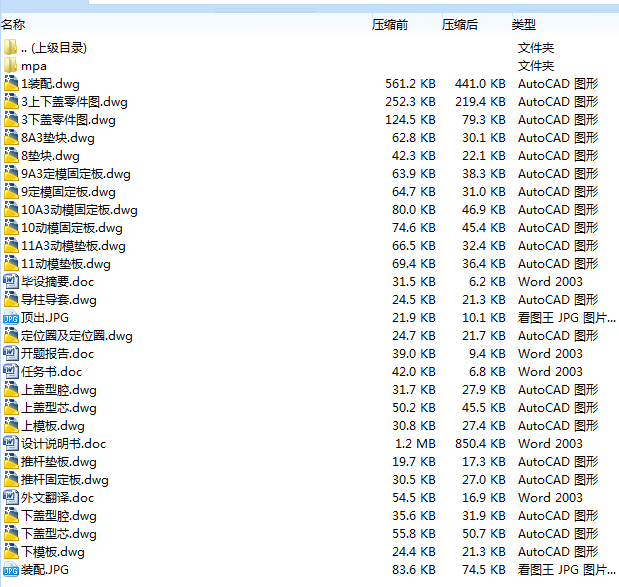Select the file name 下模板.dwg

tap(53, 552)
